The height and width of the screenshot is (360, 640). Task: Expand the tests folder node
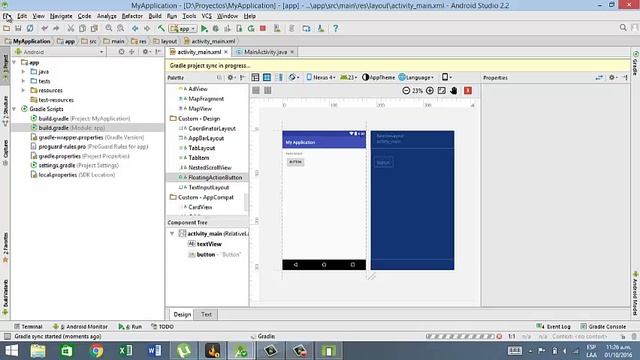point(23,81)
